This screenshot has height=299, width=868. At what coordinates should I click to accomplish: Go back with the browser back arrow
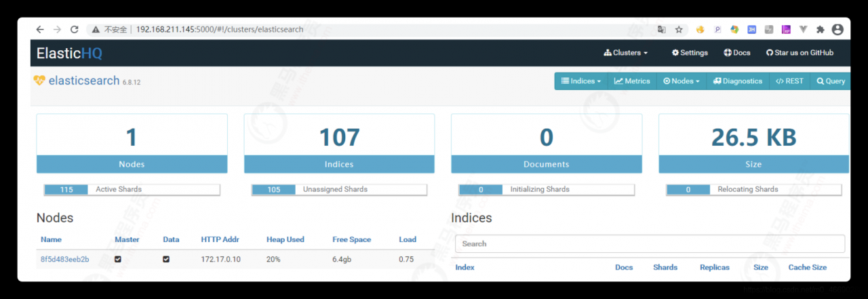40,30
